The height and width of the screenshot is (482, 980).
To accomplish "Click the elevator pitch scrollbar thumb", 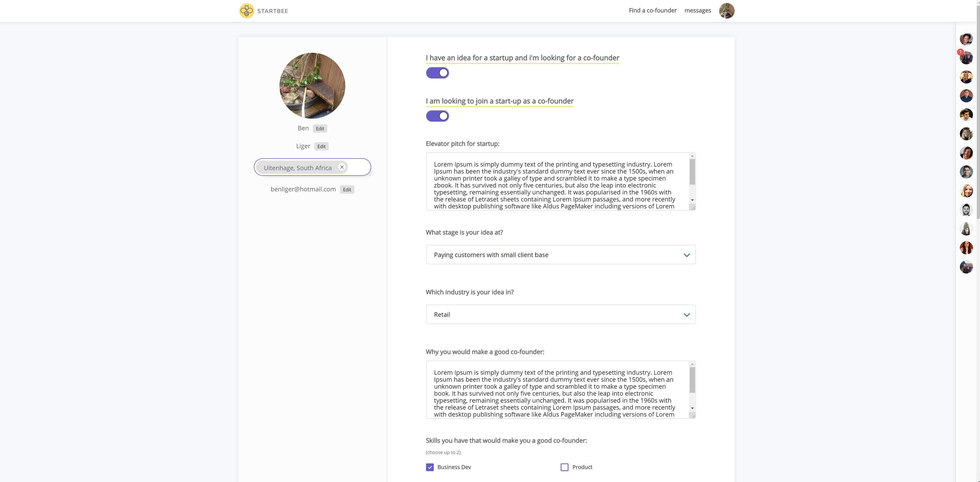I will pos(692,172).
